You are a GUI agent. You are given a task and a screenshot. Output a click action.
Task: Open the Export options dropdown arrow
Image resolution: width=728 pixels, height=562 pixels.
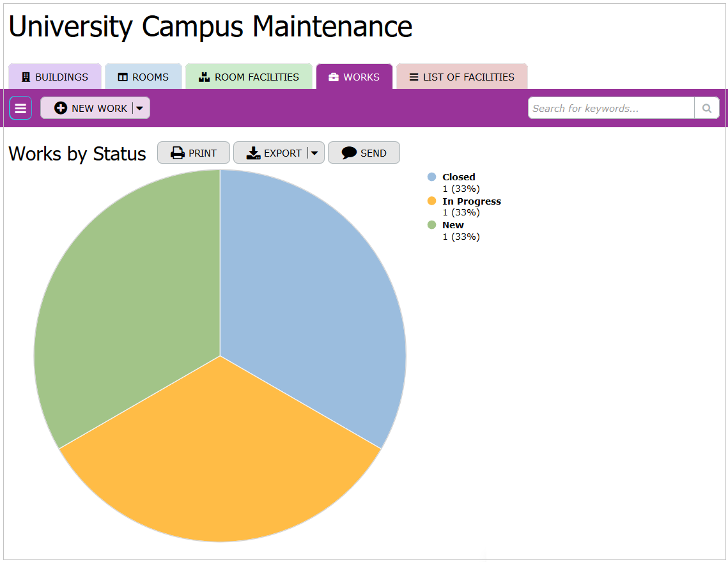click(314, 153)
